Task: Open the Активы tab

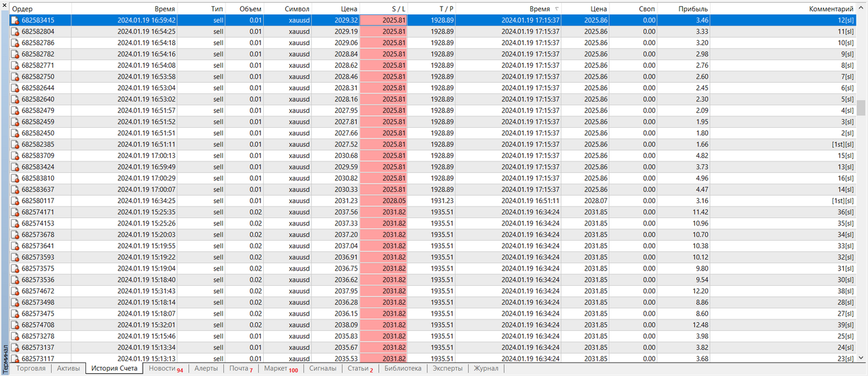Action: click(x=69, y=369)
